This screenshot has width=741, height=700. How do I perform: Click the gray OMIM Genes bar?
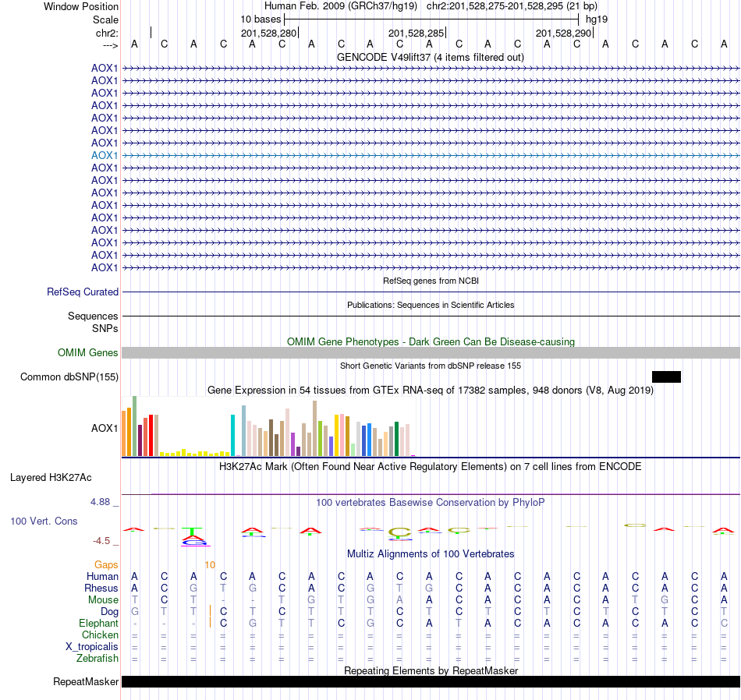click(x=431, y=353)
